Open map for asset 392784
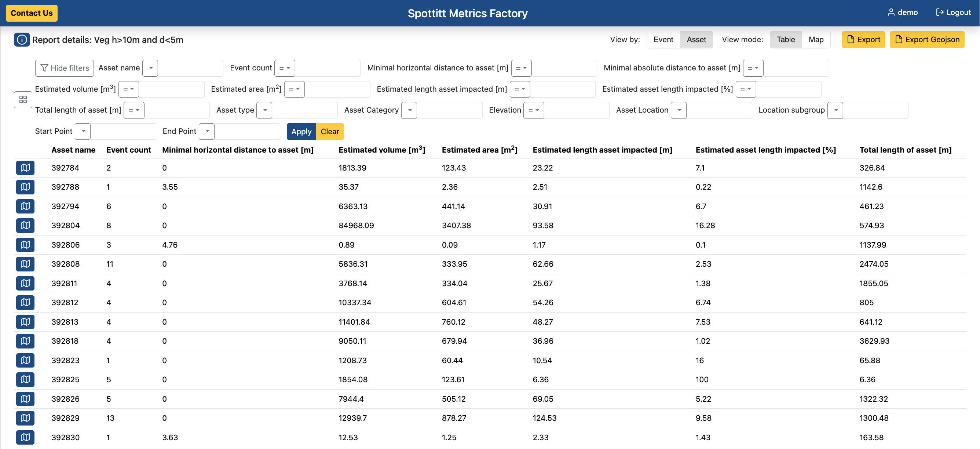Viewport: 980px width, 449px height. coord(25,168)
